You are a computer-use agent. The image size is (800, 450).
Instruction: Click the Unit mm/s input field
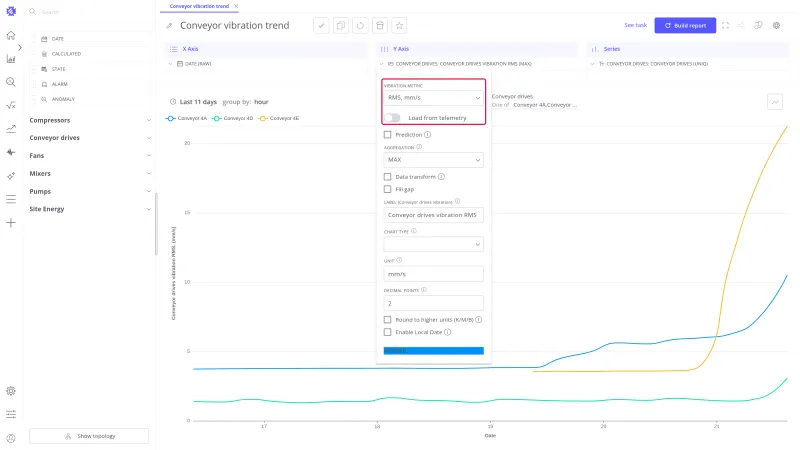(x=433, y=274)
